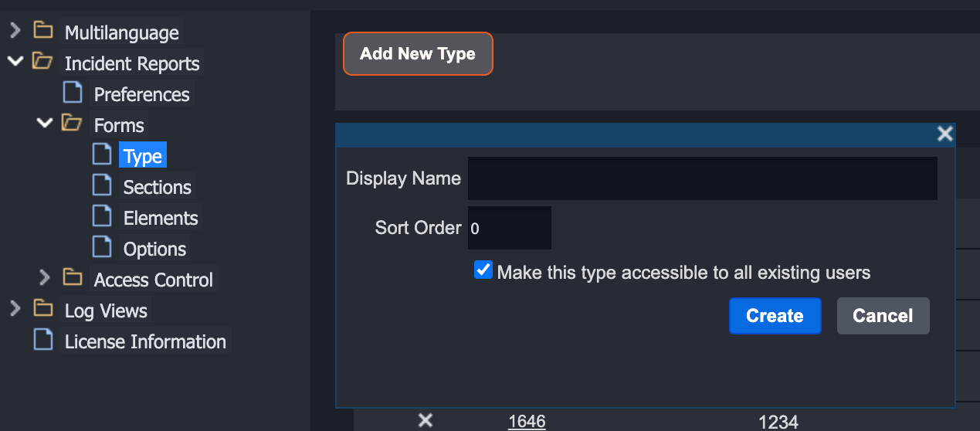Screen dimensions: 980x431
Task: Click the Options page icon
Action: 102,248
